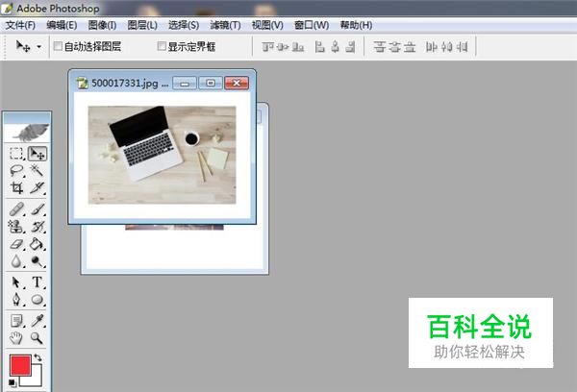The height and width of the screenshot is (392, 577).
Task: Click align horizontal centers in options bar
Action: (x=335, y=47)
